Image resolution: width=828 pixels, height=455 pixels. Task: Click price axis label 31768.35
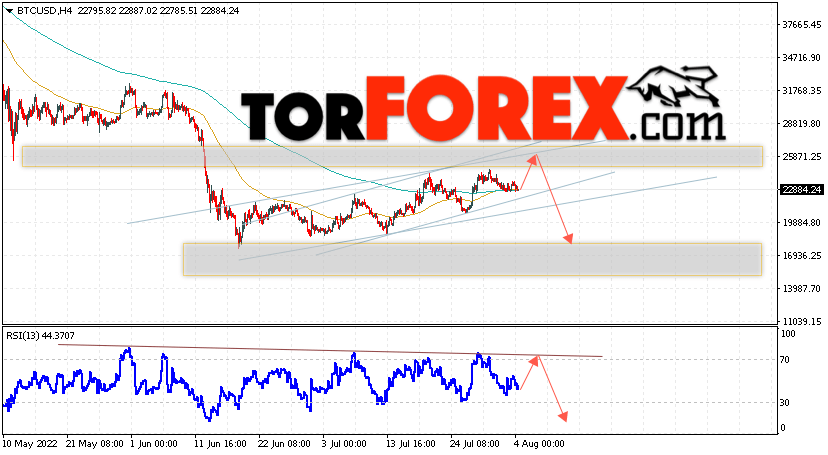point(802,91)
